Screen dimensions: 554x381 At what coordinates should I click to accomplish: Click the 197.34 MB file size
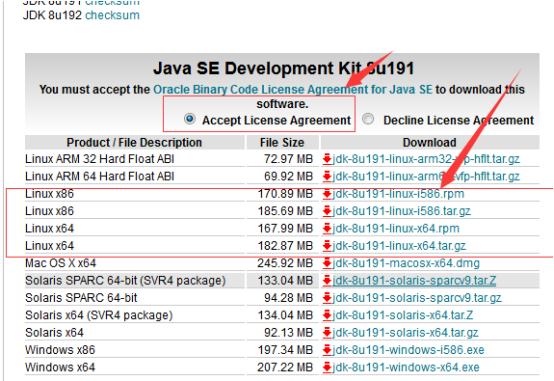point(285,350)
